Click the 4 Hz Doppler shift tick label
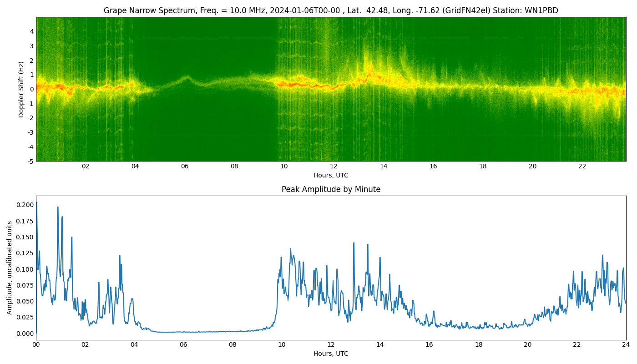This screenshot has height=364, width=637. pyautogui.click(x=32, y=31)
